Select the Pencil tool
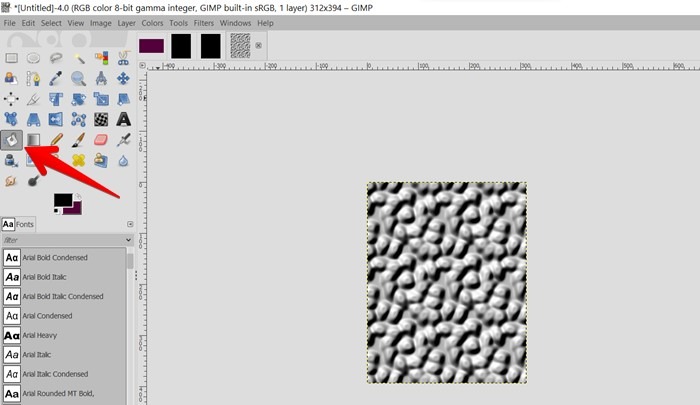The image size is (700, 405). coord(56,140)
